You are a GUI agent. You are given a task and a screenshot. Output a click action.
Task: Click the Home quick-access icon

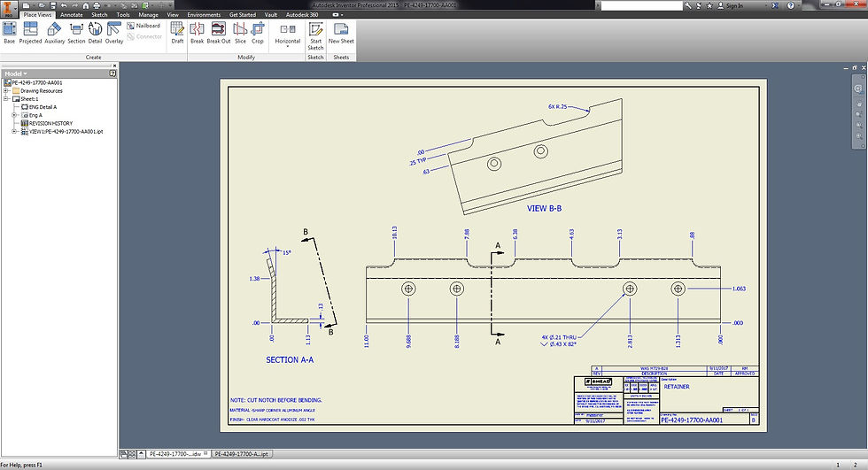(86, 5)
